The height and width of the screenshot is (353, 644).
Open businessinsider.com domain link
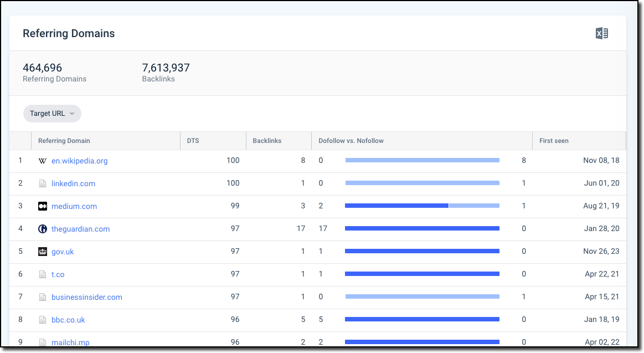[x=87, y=296]
